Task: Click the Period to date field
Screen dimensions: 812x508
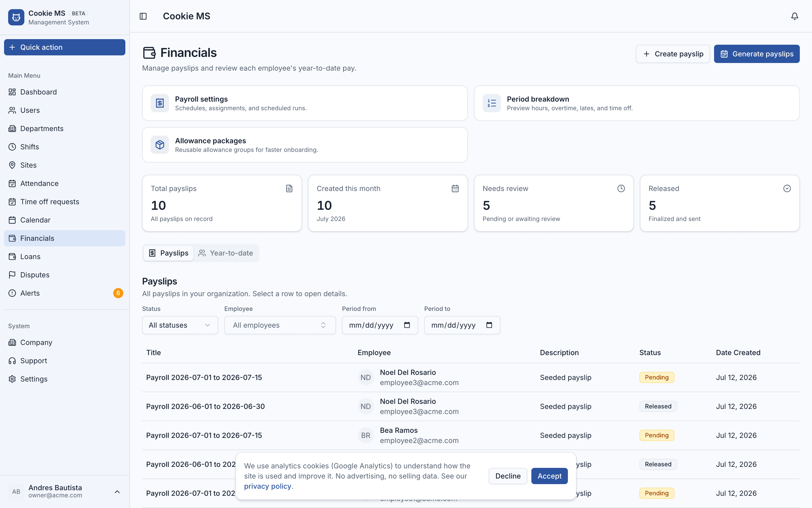Action: (x=462, y=325)
